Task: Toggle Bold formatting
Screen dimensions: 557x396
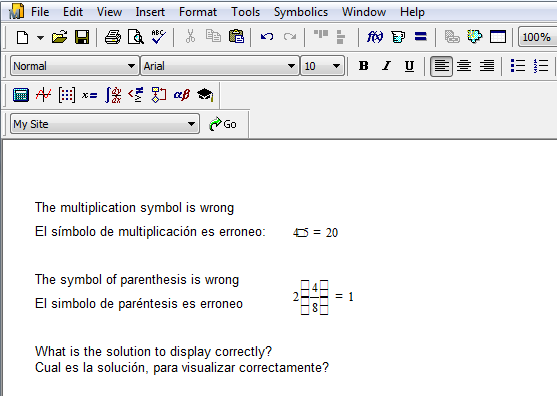Action: (363, 66)
